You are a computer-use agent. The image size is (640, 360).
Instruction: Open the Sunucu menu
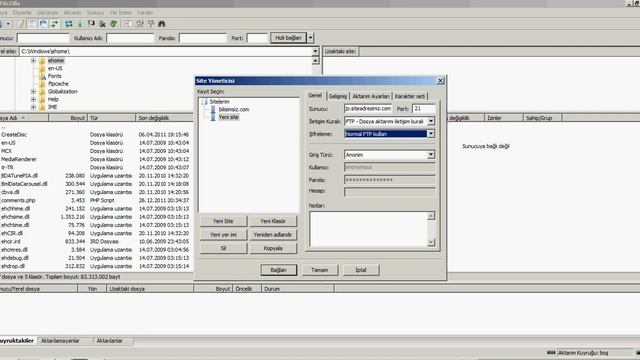coord(96,13)
